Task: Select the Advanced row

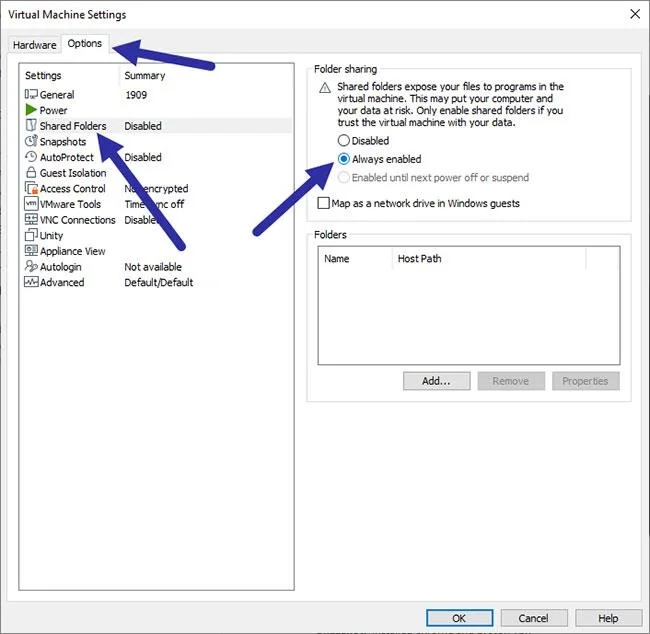Action: click(157, 282)
